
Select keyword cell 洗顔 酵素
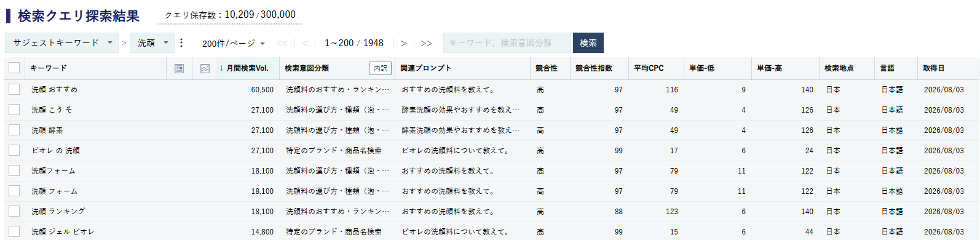pos(47,130)
